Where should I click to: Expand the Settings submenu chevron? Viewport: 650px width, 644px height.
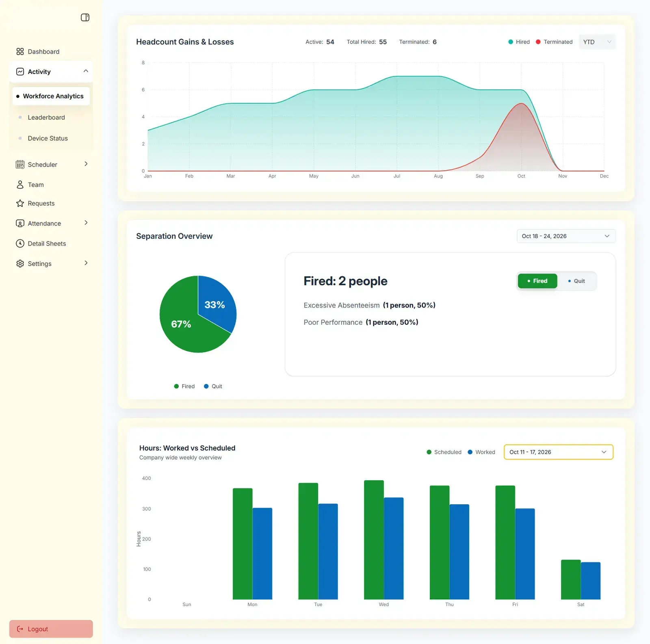[x=86, y=263]
